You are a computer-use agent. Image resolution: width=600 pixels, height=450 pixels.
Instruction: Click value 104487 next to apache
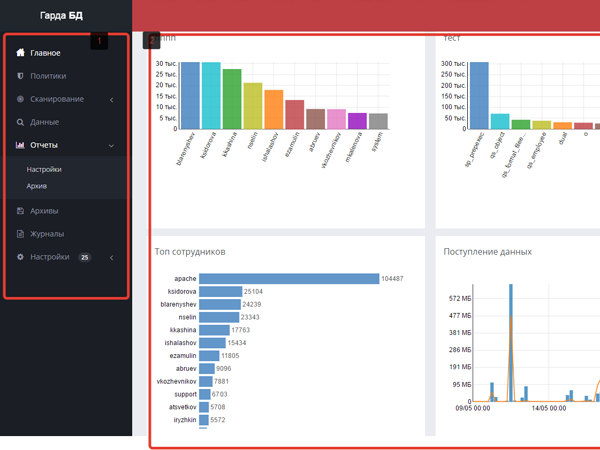pos(392,279)
